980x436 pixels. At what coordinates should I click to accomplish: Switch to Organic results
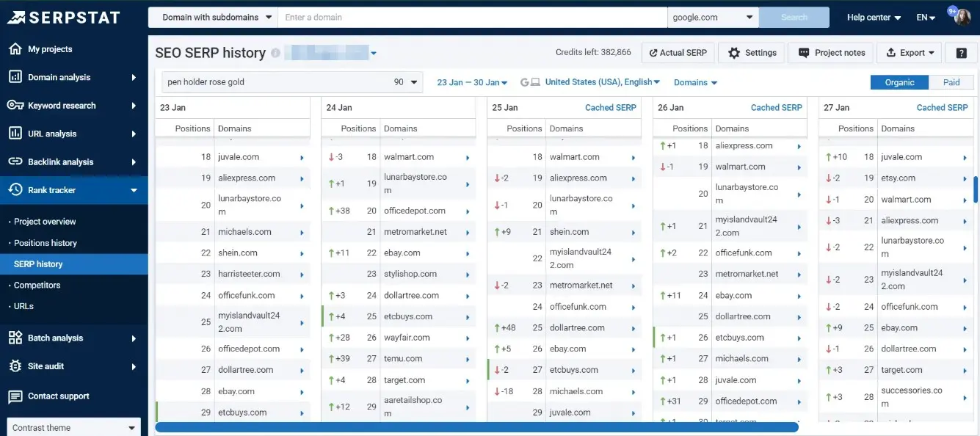(x=899, y=82)
